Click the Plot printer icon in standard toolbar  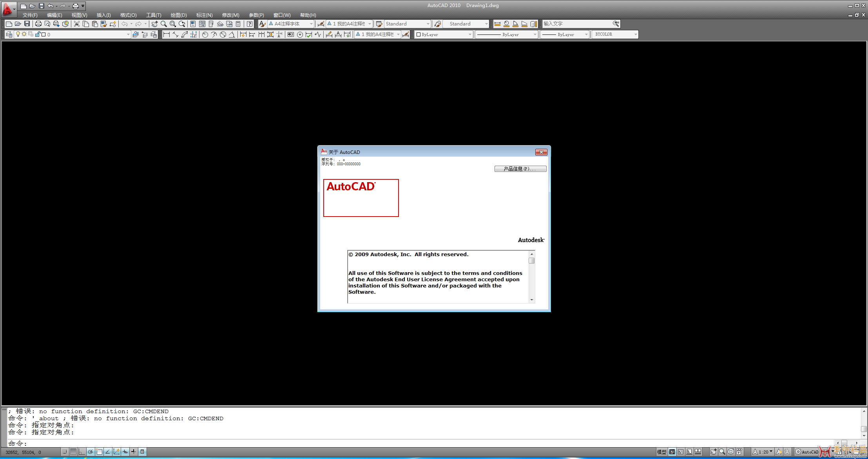pyautogui.click(x=38, y=24)
